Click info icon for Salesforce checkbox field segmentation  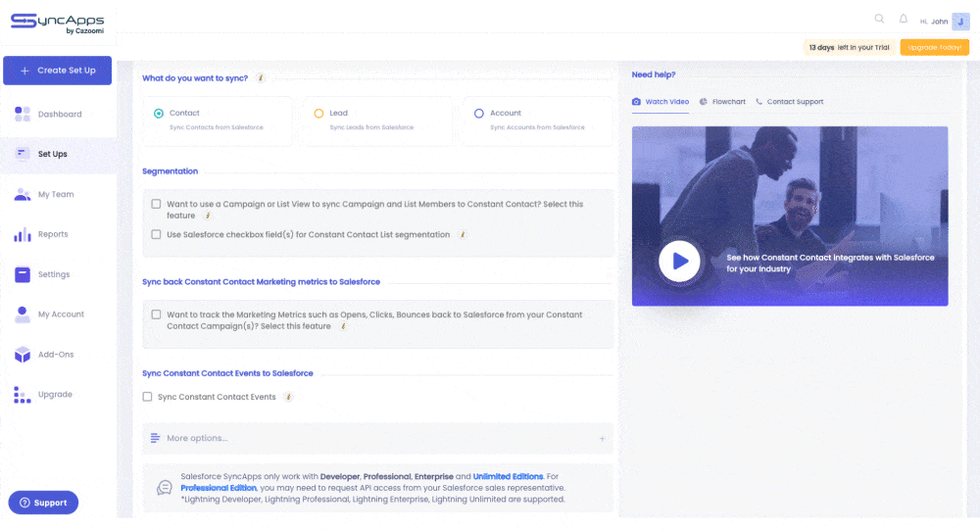point(463,235)
